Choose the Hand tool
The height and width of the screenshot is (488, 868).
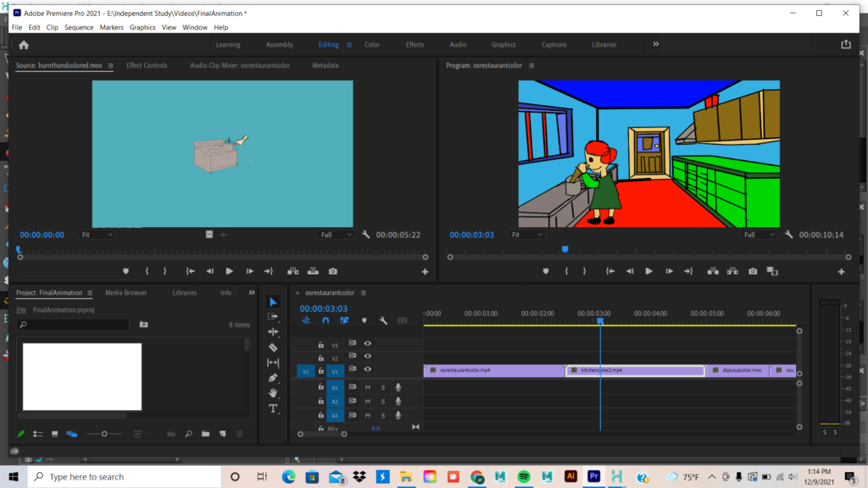pyautogui.click(x=273, y=393)
